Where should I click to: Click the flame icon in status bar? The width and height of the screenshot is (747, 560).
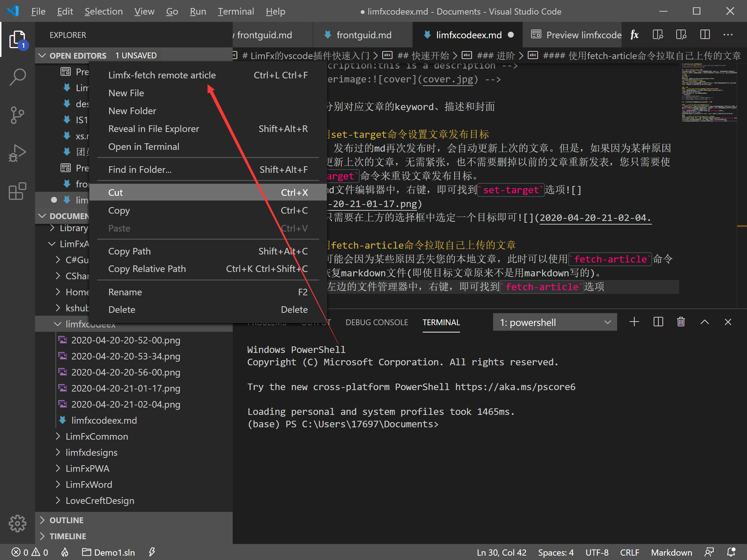pos(65,552)
